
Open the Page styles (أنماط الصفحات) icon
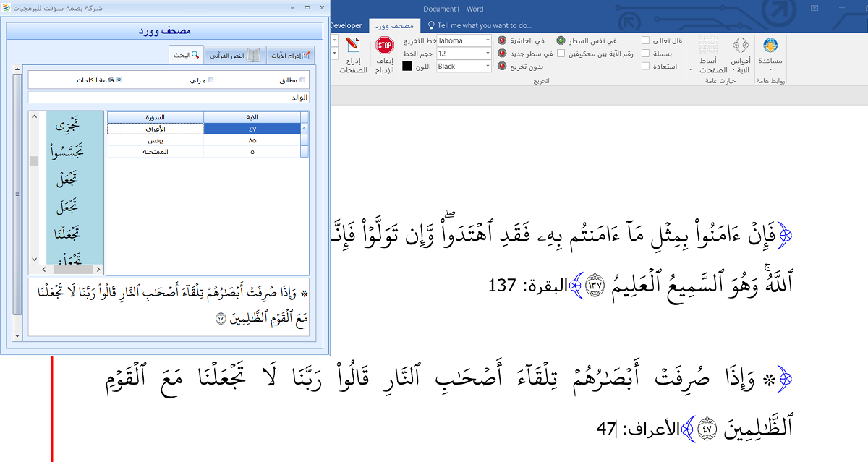pyautogui.click(x=708, y=46)
